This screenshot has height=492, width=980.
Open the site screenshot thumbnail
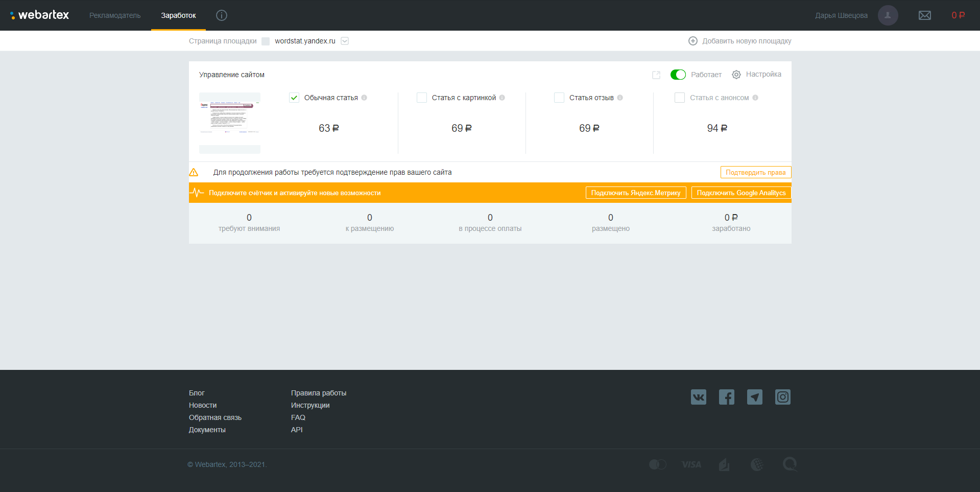(230, 123)
